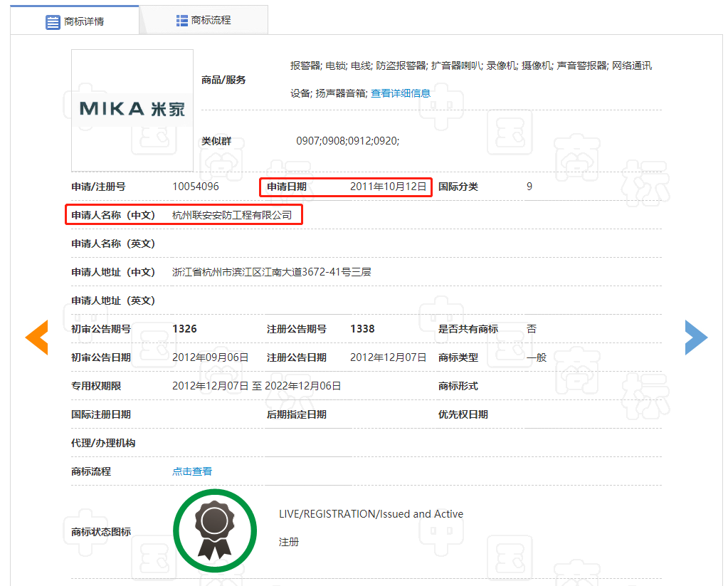
Task: Go to previous trademark with orange left arrow
Action: [x=37, y=338]
